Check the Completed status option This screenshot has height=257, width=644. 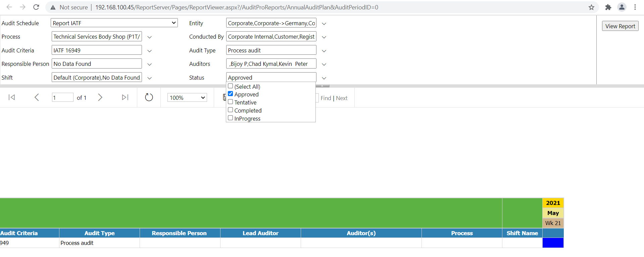(x=231, y=110)
